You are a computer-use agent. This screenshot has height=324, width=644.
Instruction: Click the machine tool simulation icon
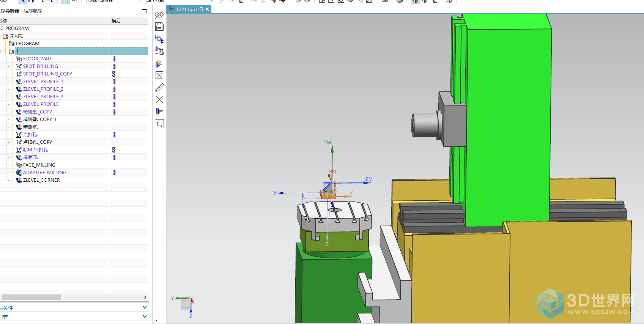click(159, 51)
